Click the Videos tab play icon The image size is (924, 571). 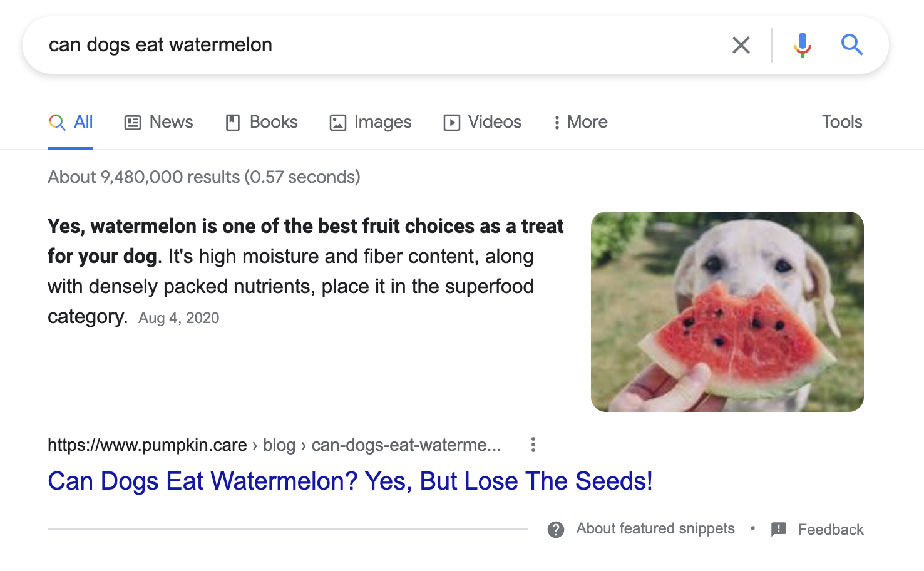click(453, 122)
